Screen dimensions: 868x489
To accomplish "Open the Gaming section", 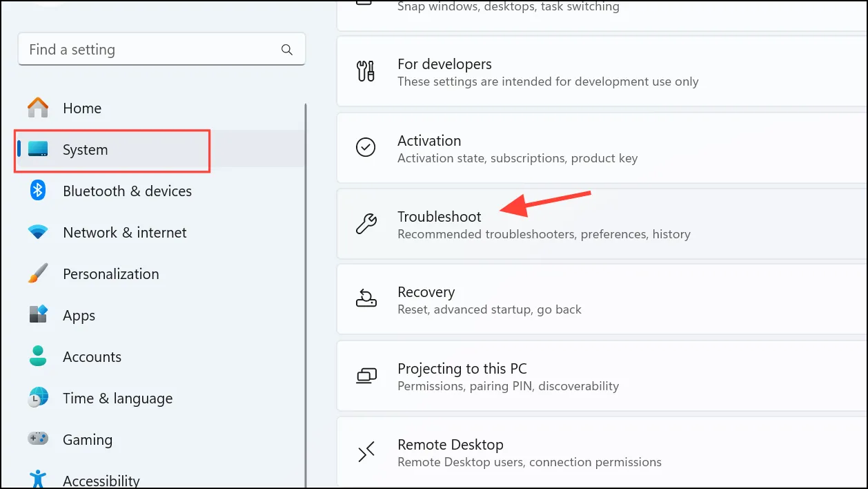I will (x=160, y=439).
